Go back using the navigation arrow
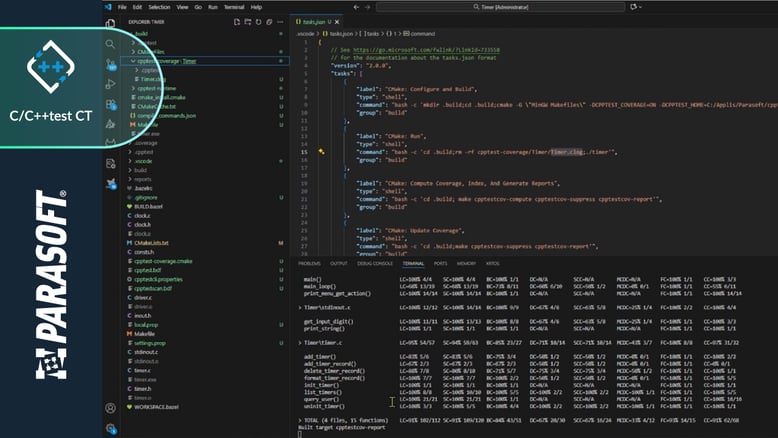778x438 pixels. pos(356,7)
